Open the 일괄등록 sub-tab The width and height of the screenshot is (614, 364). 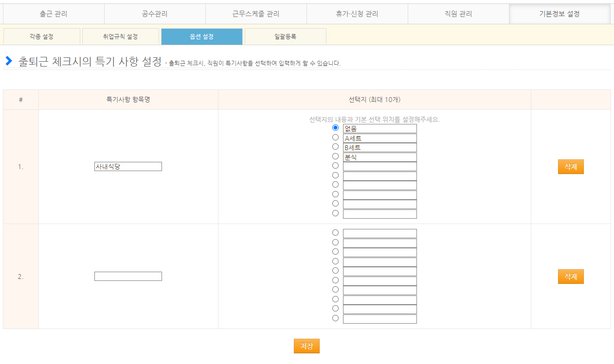285,36
